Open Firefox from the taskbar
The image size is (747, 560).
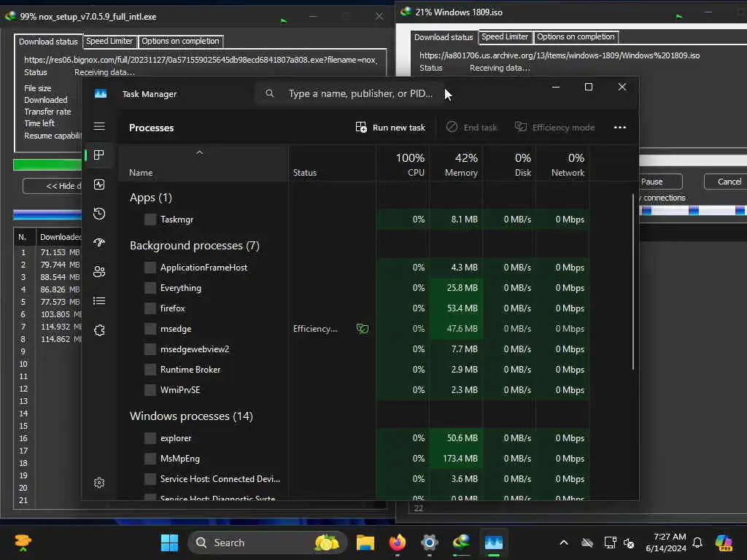(398, 542)
